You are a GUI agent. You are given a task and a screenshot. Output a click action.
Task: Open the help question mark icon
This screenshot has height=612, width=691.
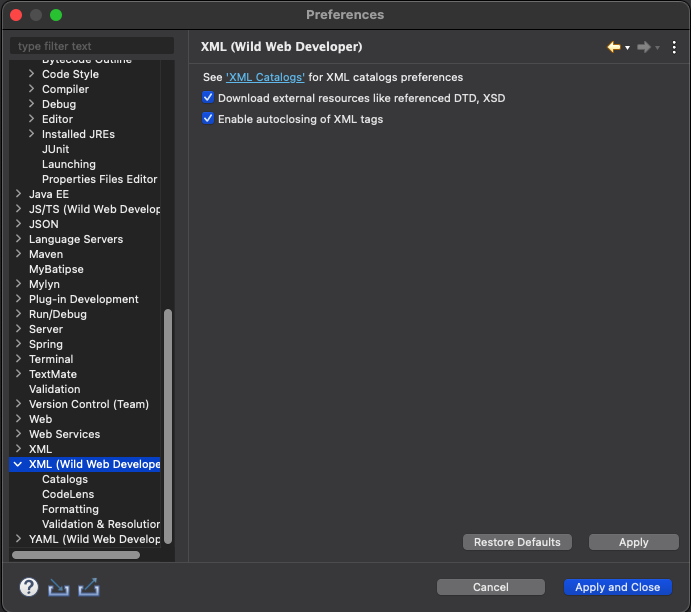coord(29,587)
